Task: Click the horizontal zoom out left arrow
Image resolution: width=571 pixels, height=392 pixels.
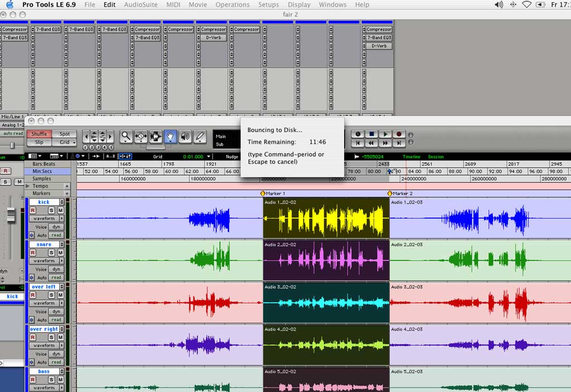Action: point(86,137)
